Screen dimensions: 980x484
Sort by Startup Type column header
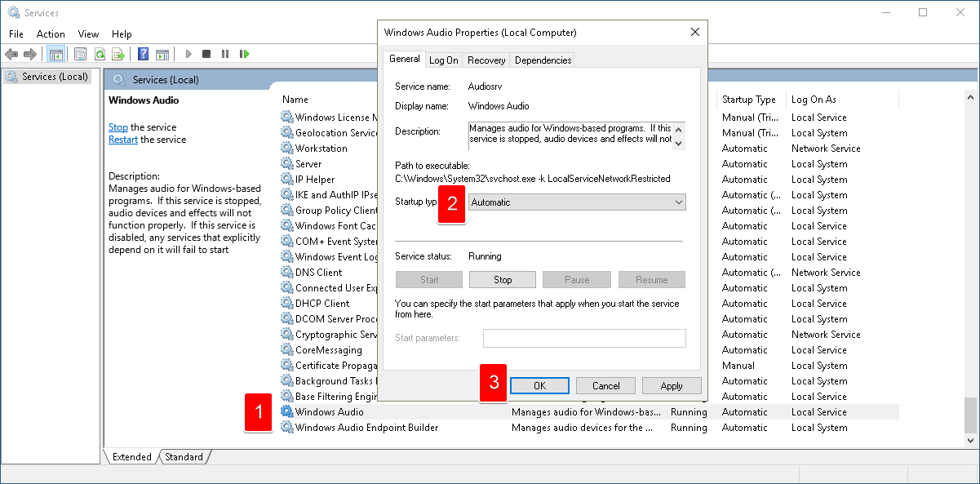(749, 100)
